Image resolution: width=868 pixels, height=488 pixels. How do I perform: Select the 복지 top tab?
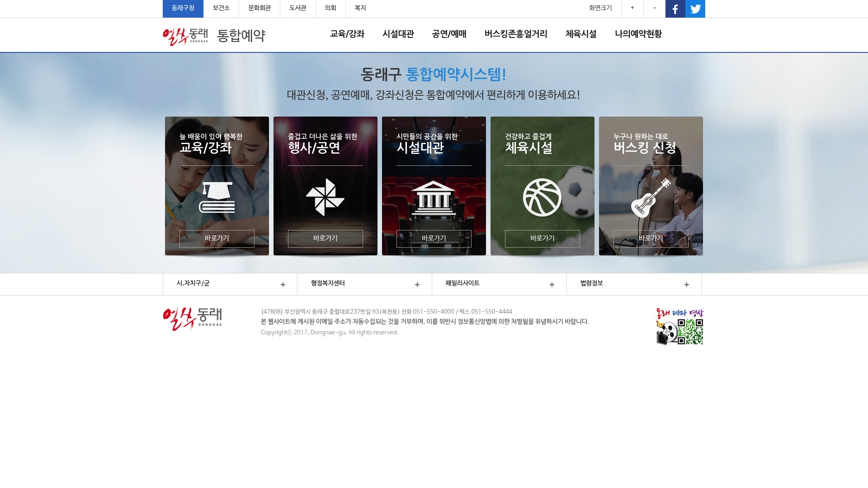(x=360, y=9)
